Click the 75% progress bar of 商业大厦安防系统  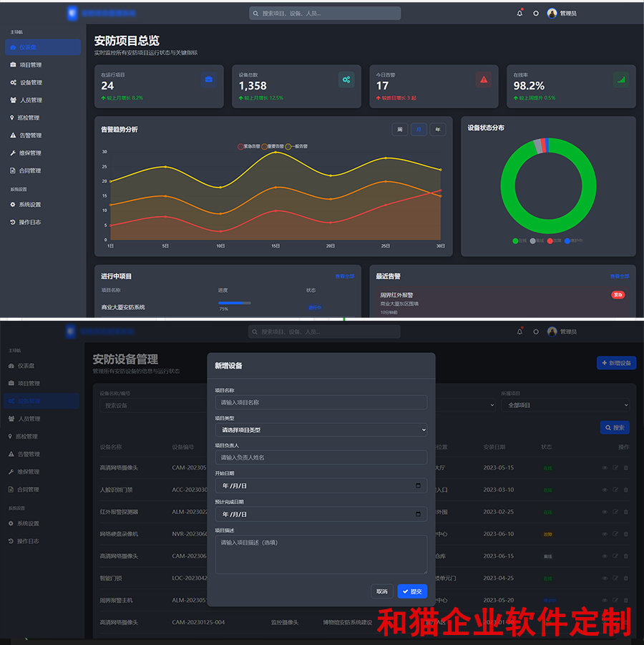(236, 303)
